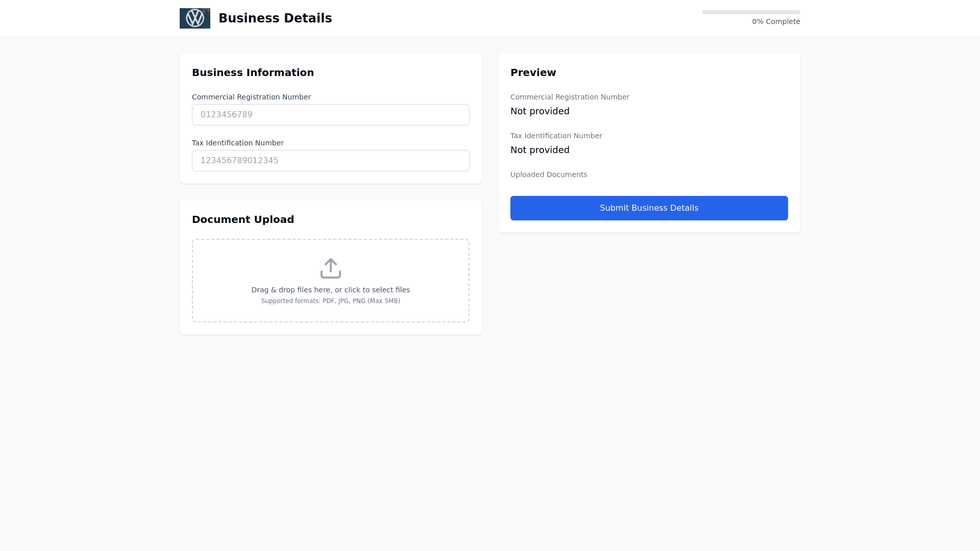The image size is (980, 551).
Task: Click the 0% Complete label
Action: [776, 21]
